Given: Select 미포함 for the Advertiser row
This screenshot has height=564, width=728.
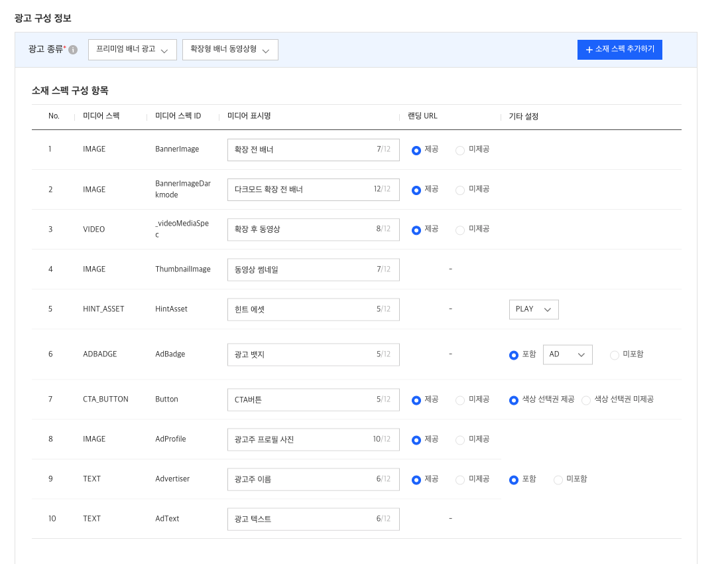Looking at the screenshot, I should [x=558, y=480].
